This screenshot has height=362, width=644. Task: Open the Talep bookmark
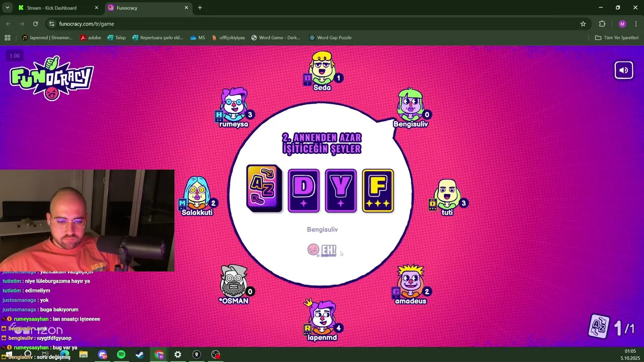(x=116, y=38)
